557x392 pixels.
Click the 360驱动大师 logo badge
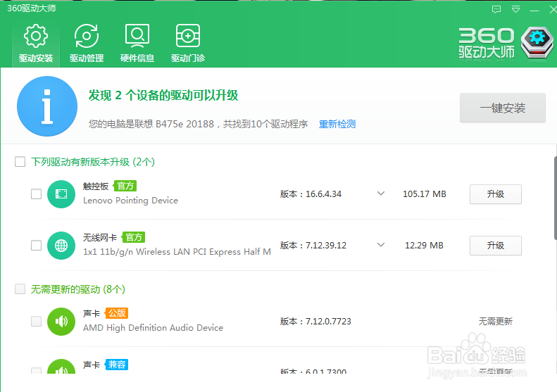(537, 43)
